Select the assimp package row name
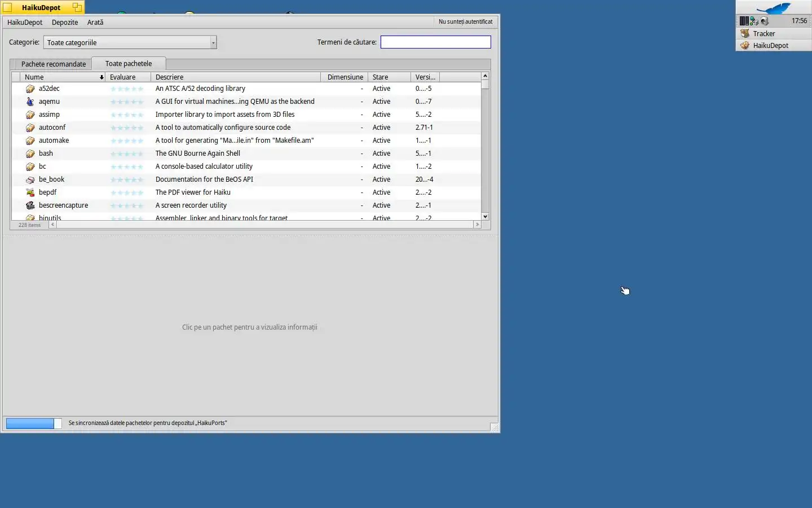 (49, 115)
